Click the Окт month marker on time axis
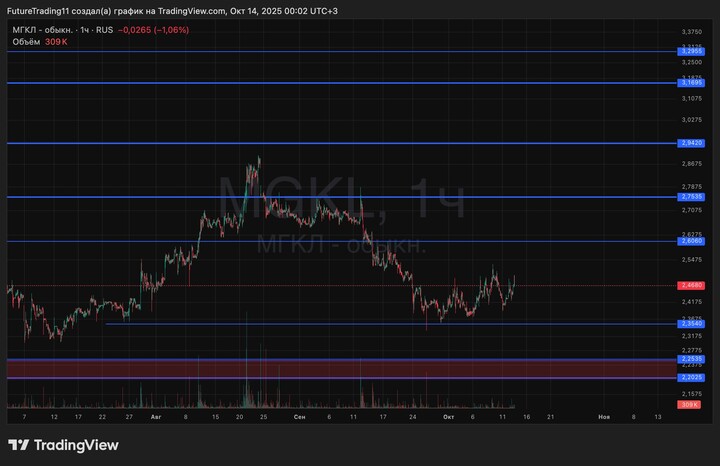 coord(449,415)
